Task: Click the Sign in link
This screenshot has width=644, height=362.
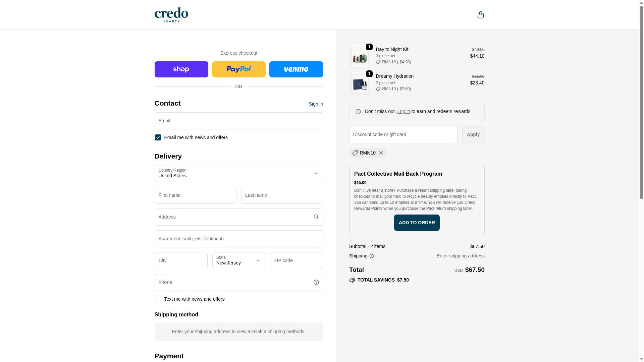Action: pyautogui.click(x=316, y=104)
